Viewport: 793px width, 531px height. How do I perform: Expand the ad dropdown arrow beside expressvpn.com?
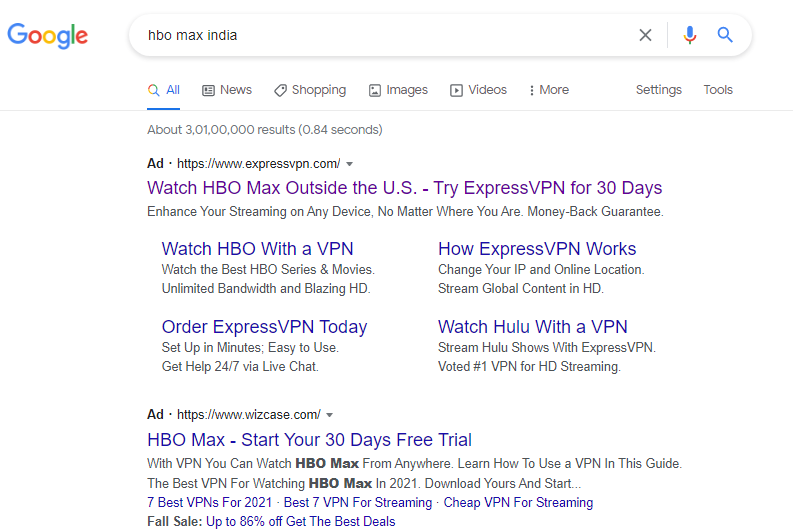click(349, 164)
